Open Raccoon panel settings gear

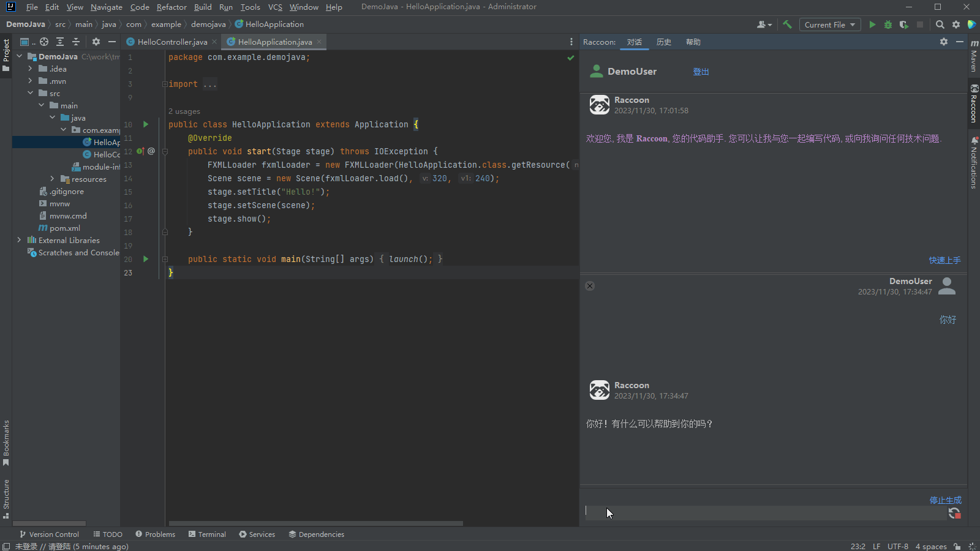[944, 42]
